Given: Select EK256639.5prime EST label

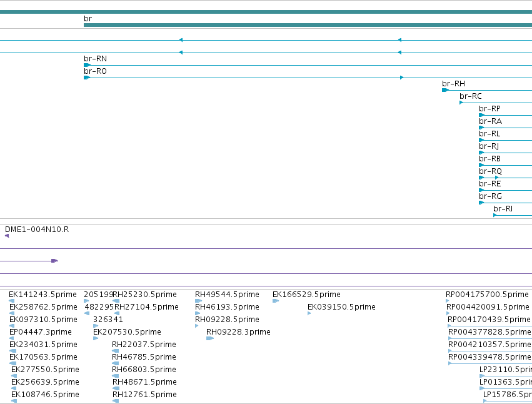Looking at the screenshot, I should point(45,382).
